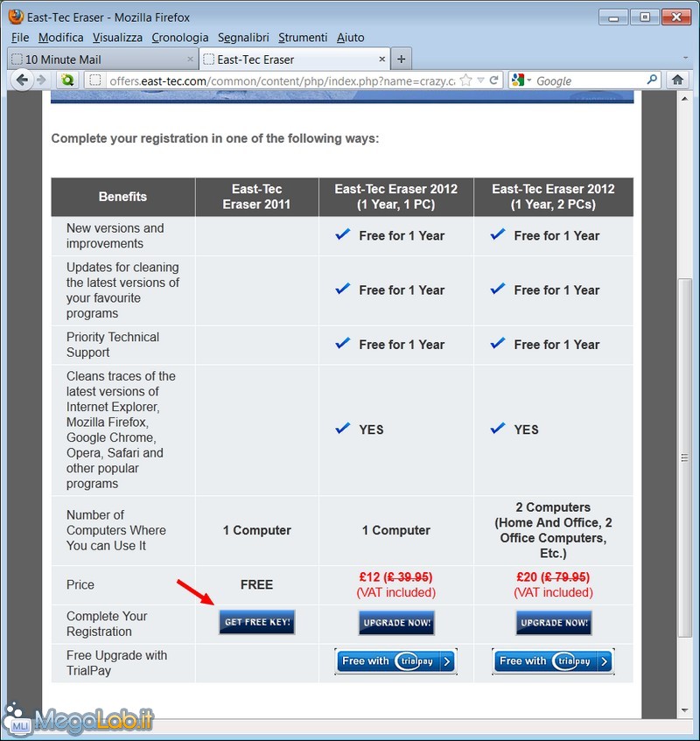Select the East-Tec Eraser tab
The image size is (700, 741).
pyautogui.click(x=295, y=59)
